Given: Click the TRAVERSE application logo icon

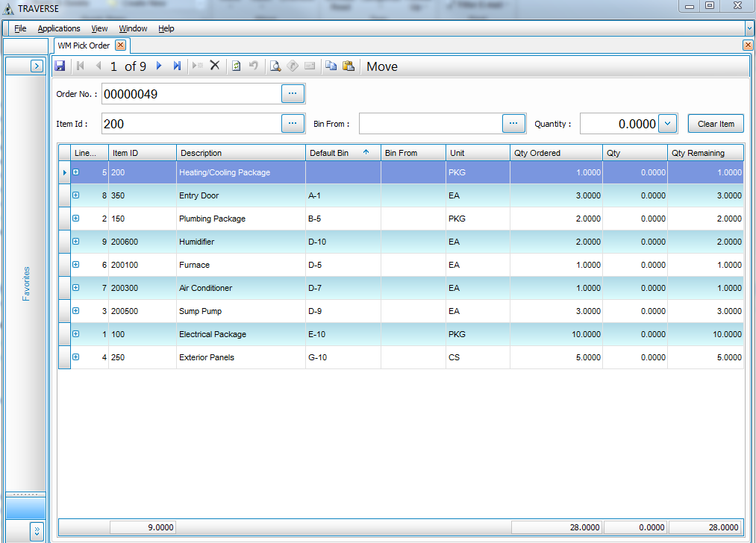Looking at the screenshot, I should tap(8, 9).
